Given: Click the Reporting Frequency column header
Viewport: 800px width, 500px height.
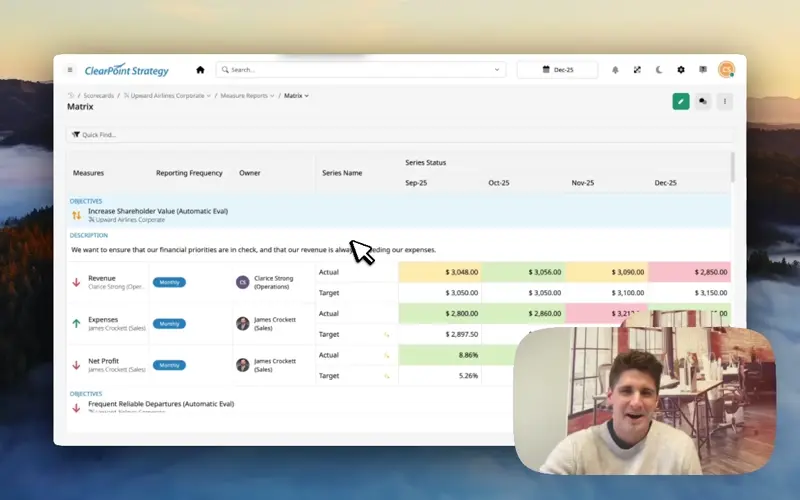Looking at the screenshot, I should click(189, 173).
